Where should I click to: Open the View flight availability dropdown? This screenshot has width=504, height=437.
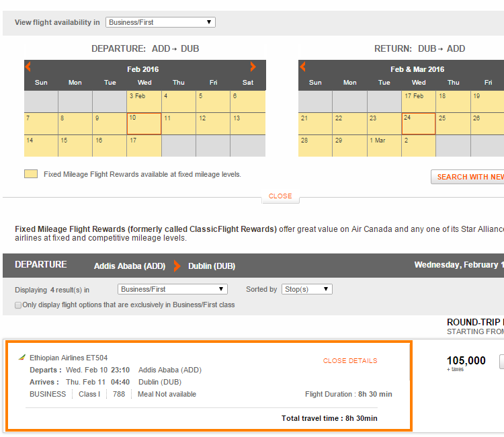click(x=160, y=22)
